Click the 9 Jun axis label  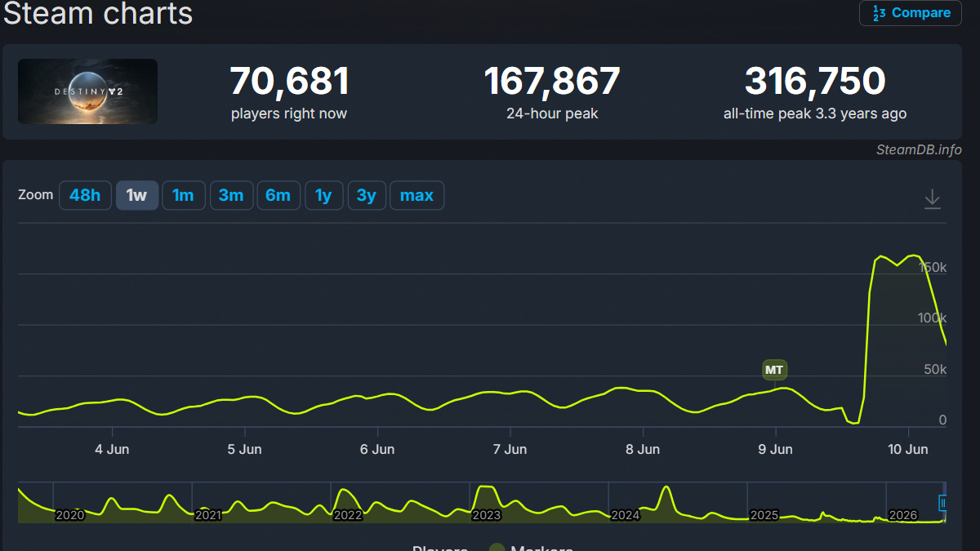[775, 449]
